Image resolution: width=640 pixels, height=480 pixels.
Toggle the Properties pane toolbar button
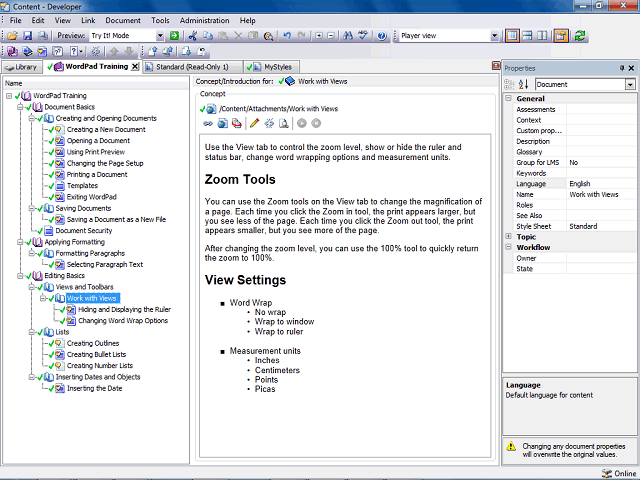click(x=561, y=36)
